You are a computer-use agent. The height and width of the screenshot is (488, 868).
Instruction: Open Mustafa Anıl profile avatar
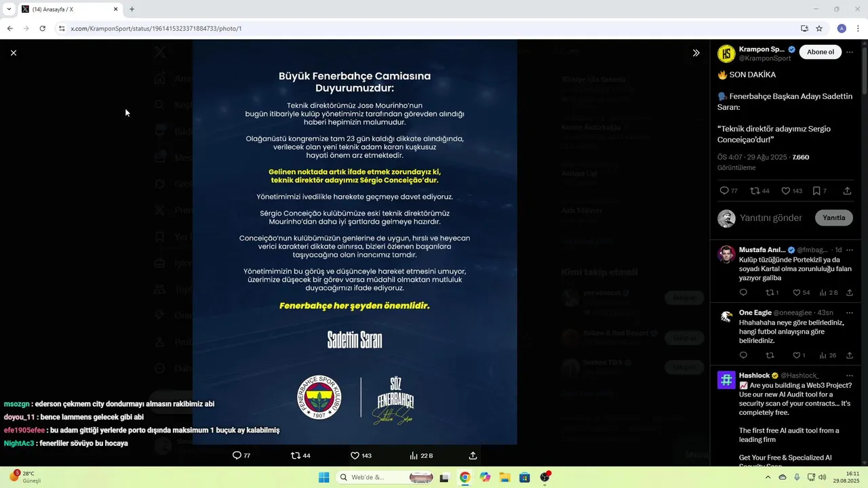(726, 254)
